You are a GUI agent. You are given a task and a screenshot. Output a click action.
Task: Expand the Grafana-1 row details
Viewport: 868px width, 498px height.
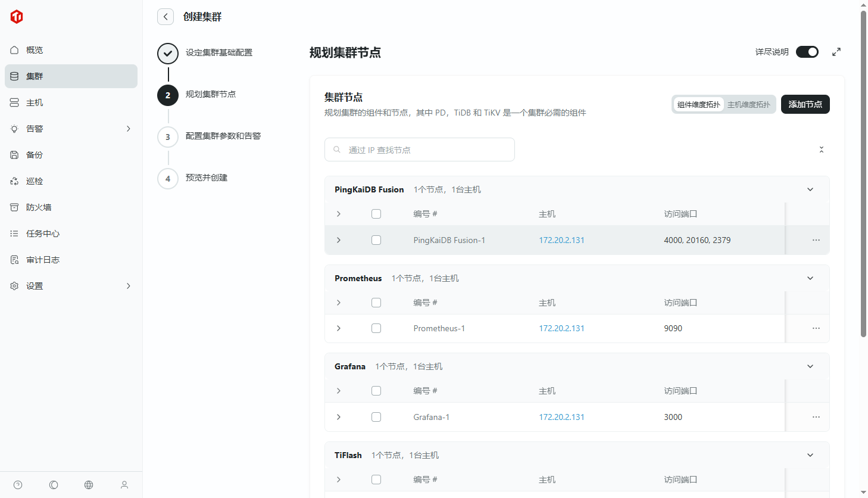(339, 417)
